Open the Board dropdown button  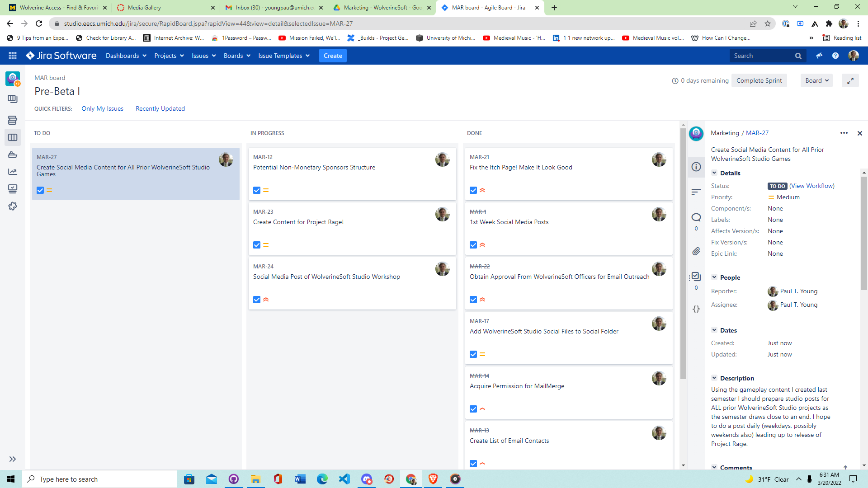click(816, 80)
